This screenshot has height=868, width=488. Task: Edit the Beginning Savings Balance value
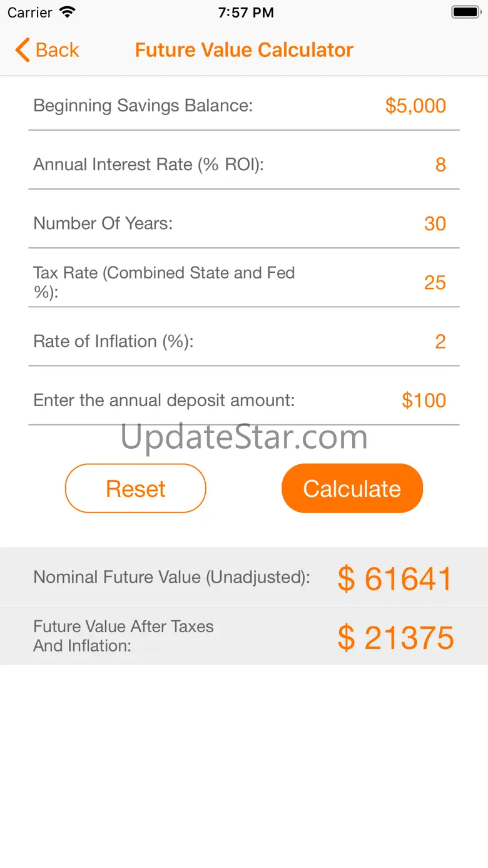click(x=415, y=106)
